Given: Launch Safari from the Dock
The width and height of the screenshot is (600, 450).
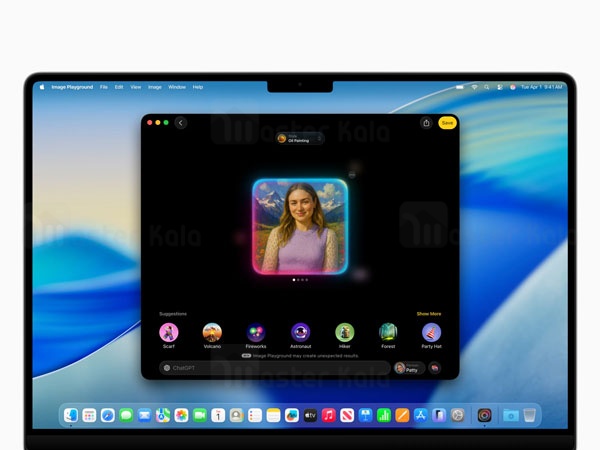Looking at the screenshot, I should (x=108, y=415).
